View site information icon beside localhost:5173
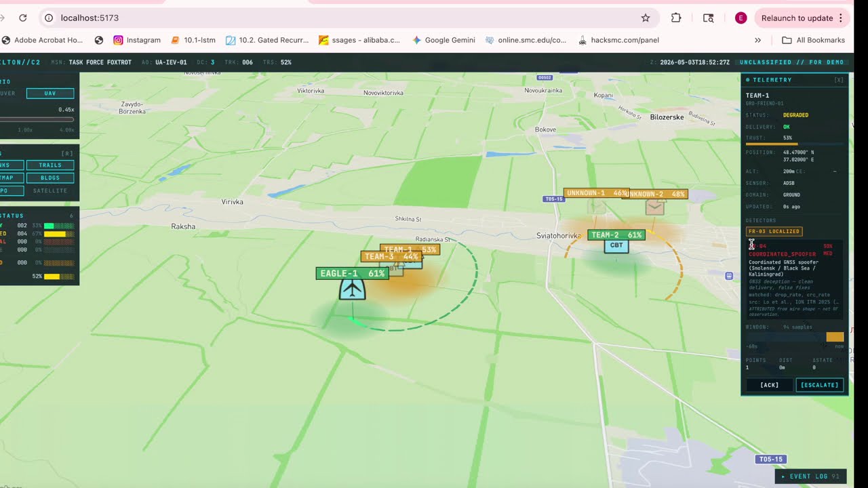 tap(49, 18)
